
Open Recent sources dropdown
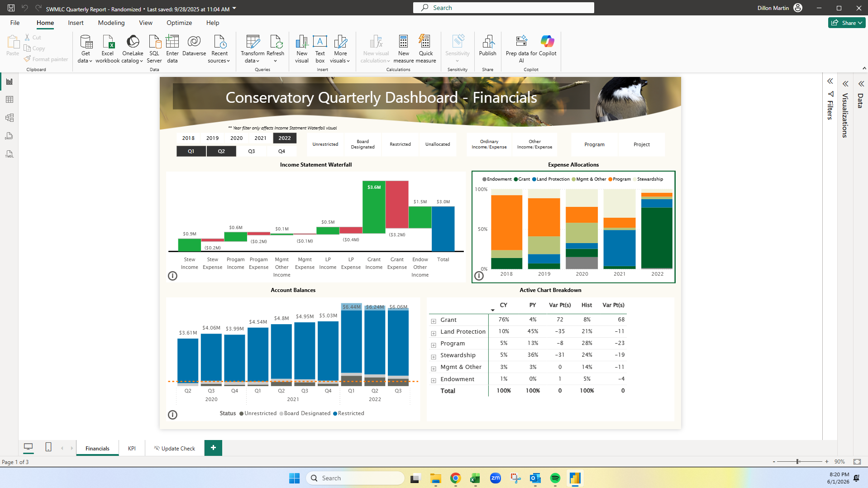[x=219, y=49]
